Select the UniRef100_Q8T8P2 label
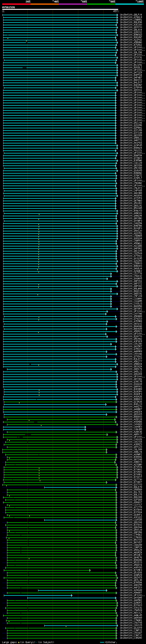Image resolution: width=146 pixels, height=644 pixels. (x=131, y=309)
